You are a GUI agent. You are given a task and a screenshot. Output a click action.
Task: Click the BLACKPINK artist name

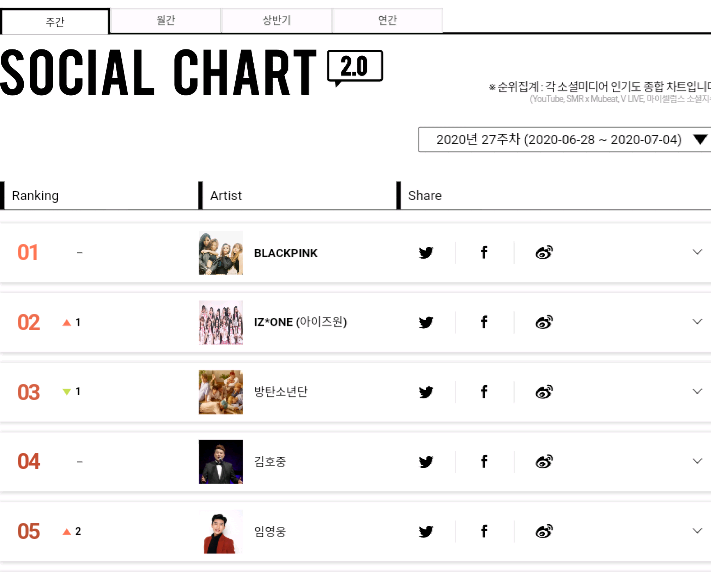pos(286,253)
